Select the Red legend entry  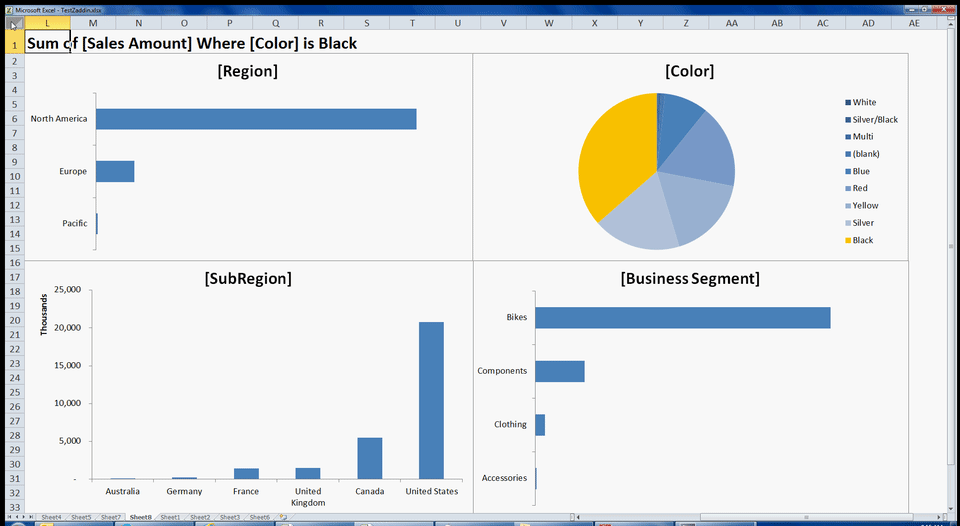click(857, 188)
